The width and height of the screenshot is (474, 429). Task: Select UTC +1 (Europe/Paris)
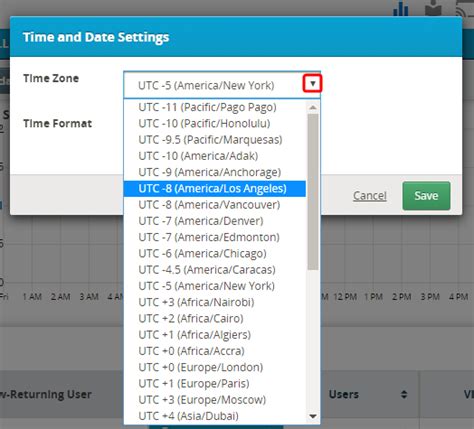215,384
